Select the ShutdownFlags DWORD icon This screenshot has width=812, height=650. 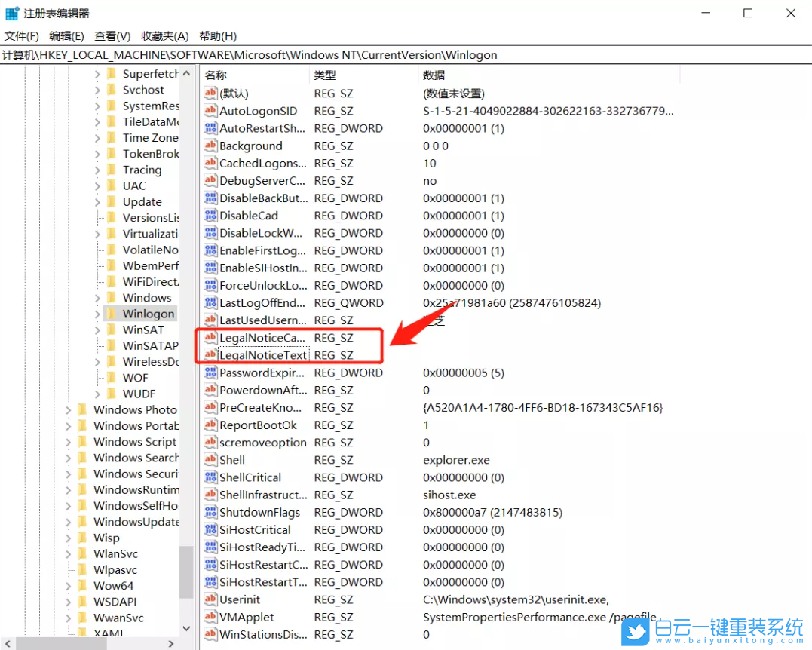(x=210, y=512)
